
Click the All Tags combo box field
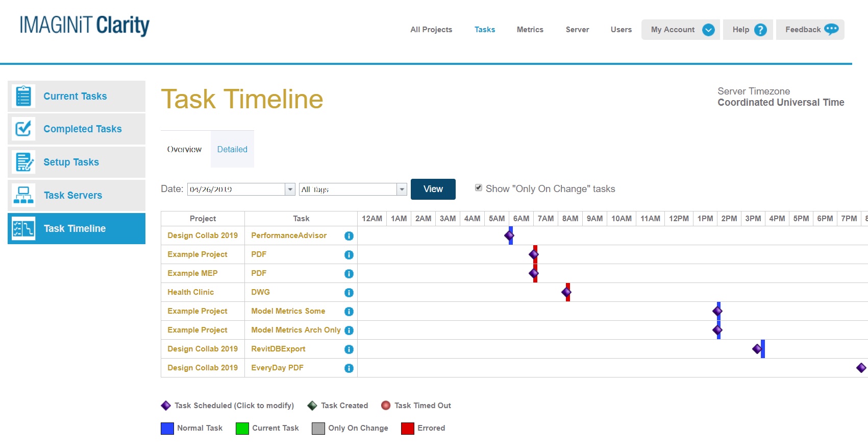348,190
